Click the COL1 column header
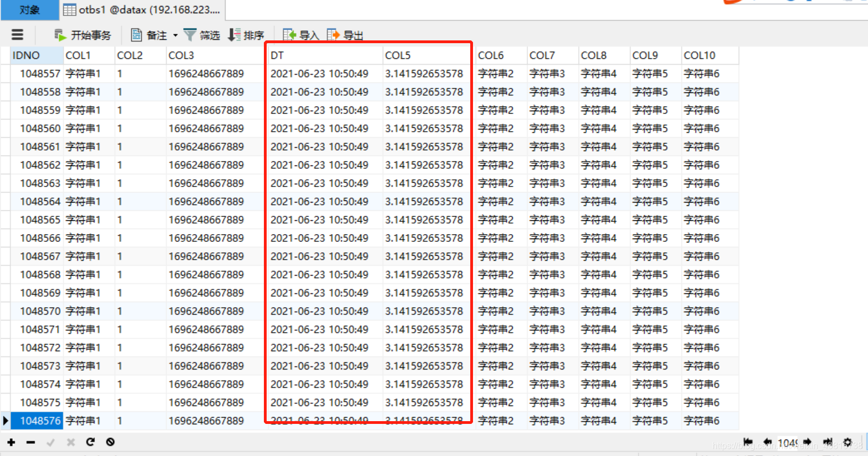Image resolution: width=868 pixels, height=456 pixels. (x=89, y=55)
